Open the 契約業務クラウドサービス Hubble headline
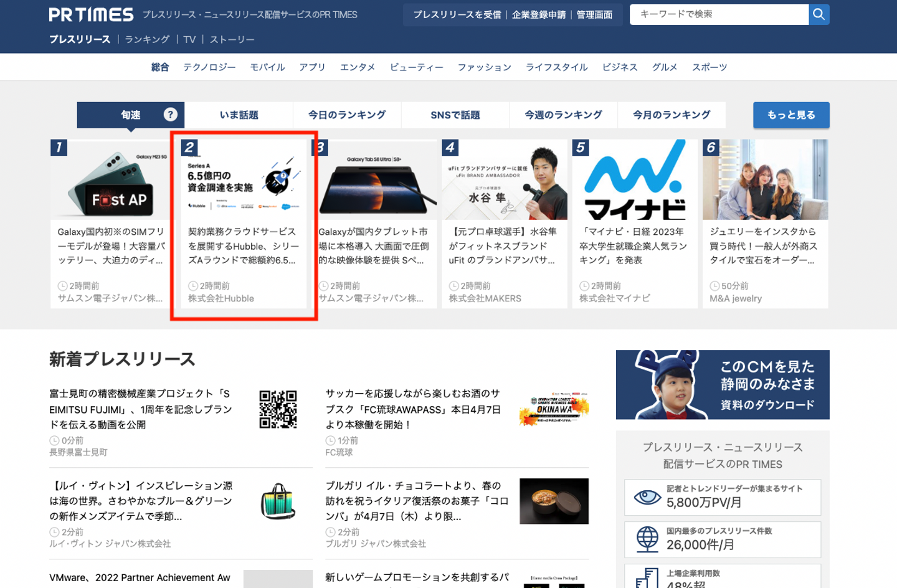This screenshot has width=897, height=588. pyautogui.click(x=244, y=246)
